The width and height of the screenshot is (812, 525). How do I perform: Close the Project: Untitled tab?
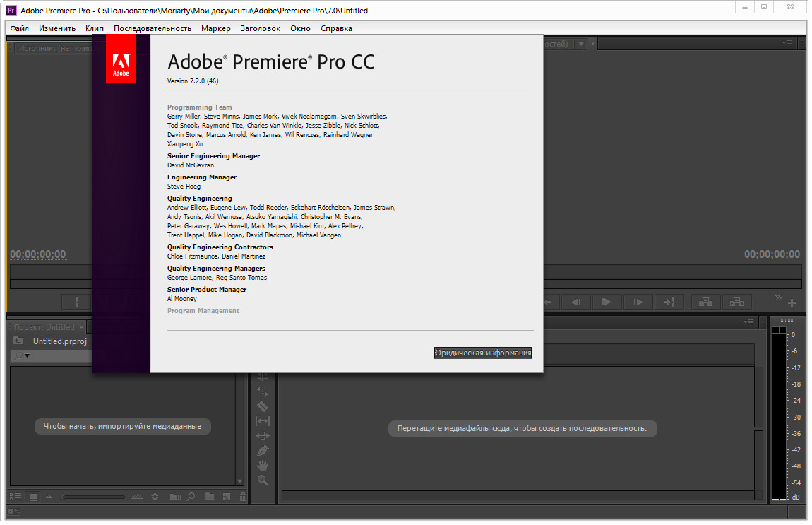tap(81, 327)
